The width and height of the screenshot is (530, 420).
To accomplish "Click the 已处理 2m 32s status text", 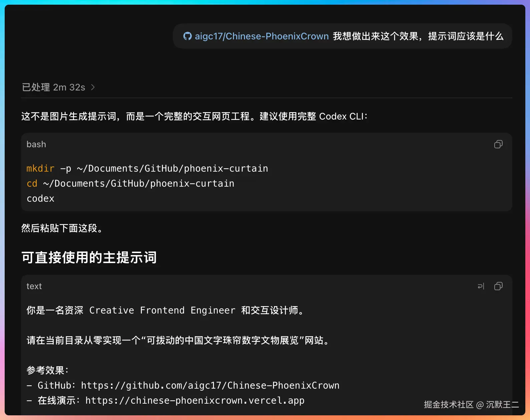I will tap(53, 87).
